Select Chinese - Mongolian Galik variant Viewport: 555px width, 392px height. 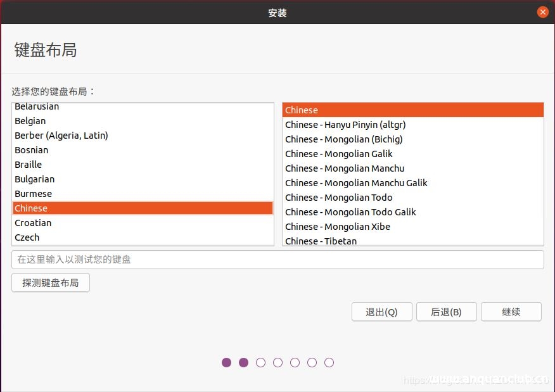[338, 153]
